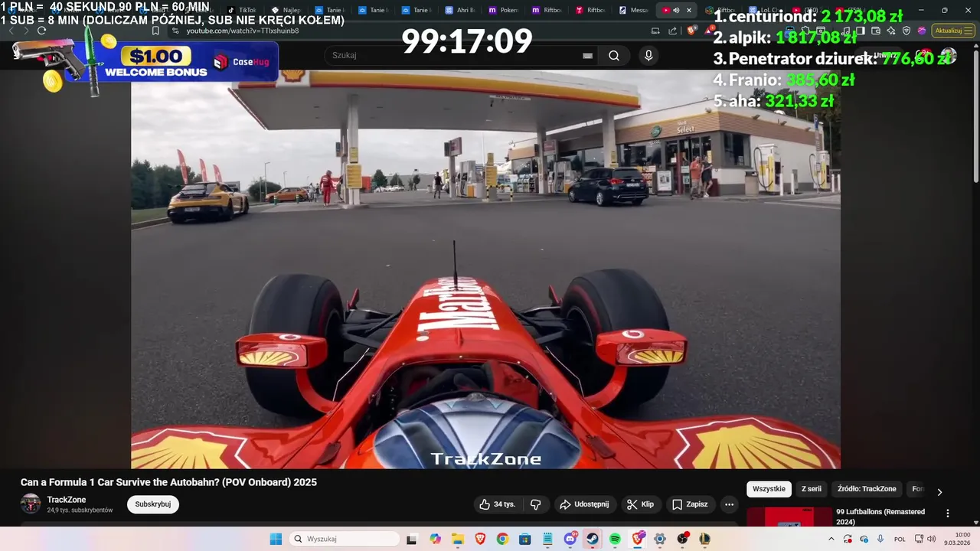Select the Z serii filter chip
Image resolution: width=980 pixels, height=551 pixels.
tap(811, 489)
